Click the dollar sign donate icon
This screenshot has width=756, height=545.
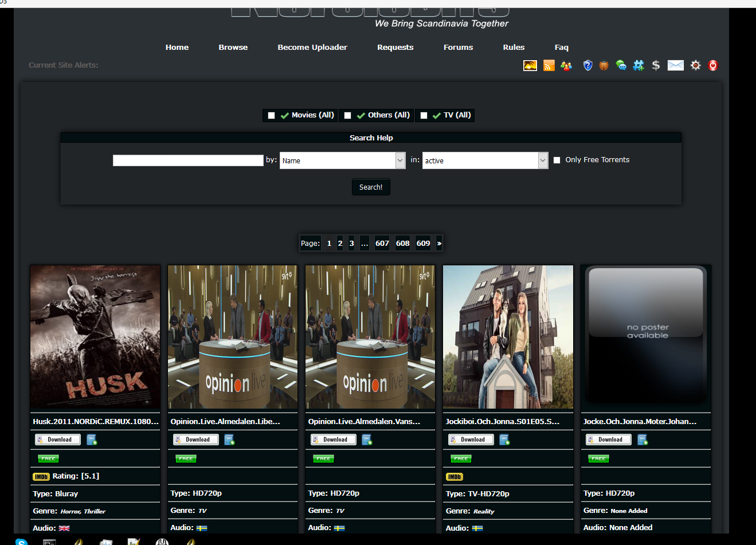(x=656, y=65)
